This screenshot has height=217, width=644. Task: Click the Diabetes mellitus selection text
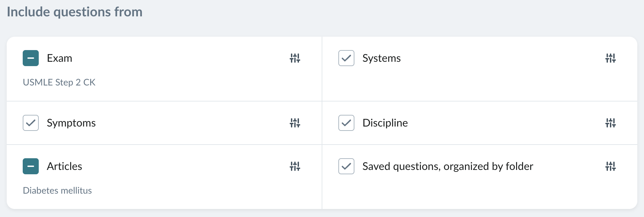point(57,191)
